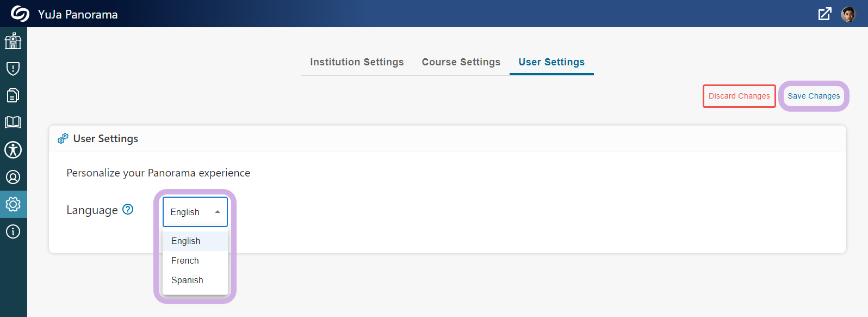Click the Language help question mark icon

point(128,209)
